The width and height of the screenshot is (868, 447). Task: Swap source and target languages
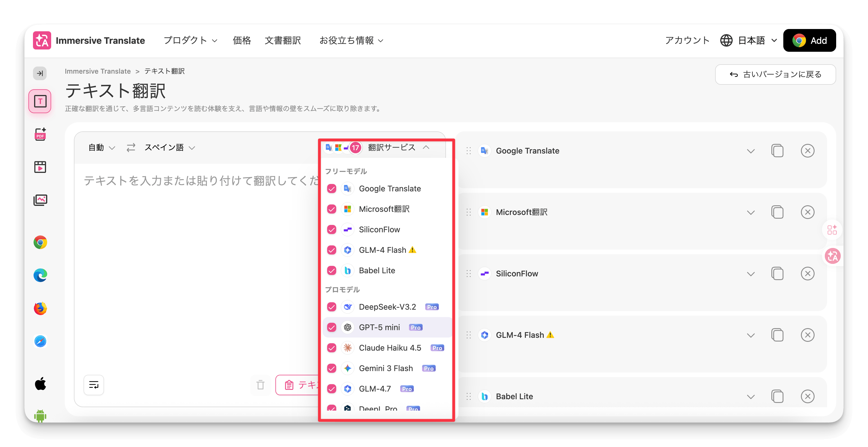point(131,148)
